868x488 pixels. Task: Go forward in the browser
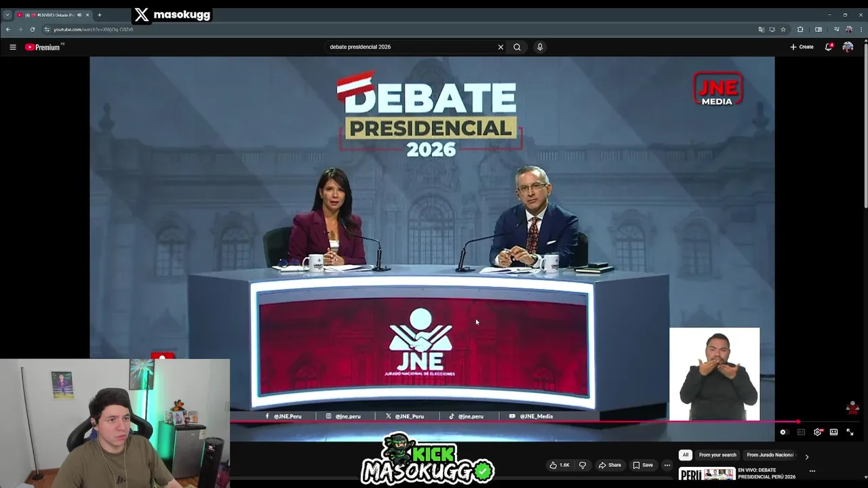click(x=20, y=29)
